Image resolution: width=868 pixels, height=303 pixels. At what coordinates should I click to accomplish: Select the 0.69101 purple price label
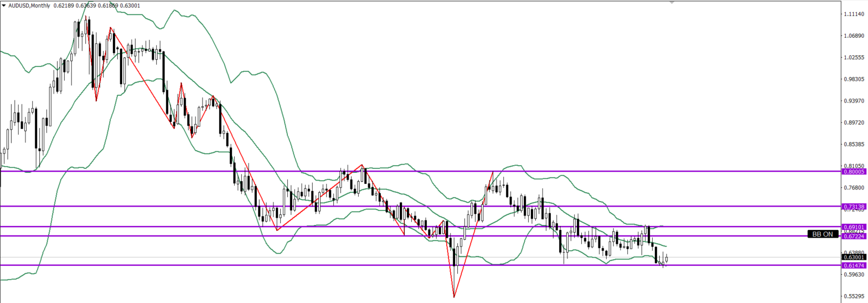coord(854,227)
